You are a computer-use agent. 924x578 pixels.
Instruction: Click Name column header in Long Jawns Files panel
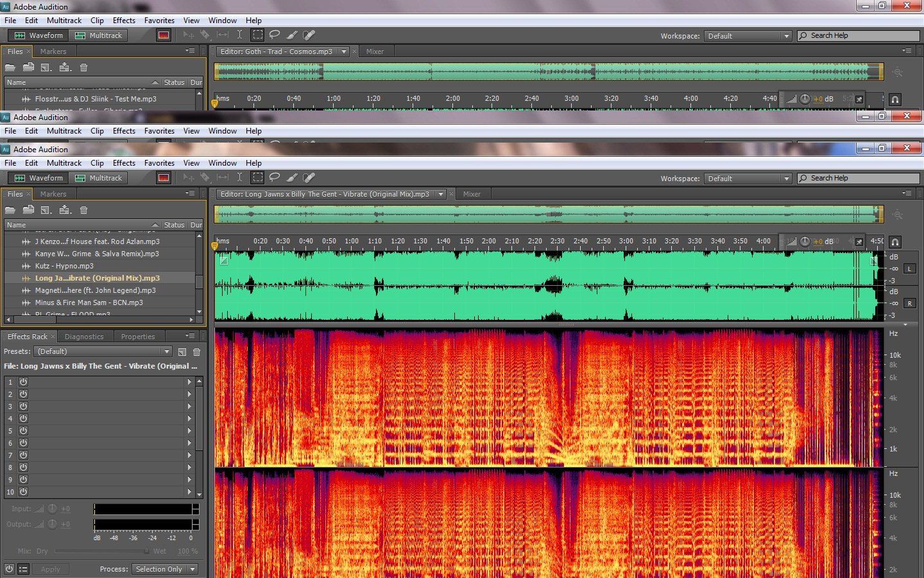coord(82,225)
